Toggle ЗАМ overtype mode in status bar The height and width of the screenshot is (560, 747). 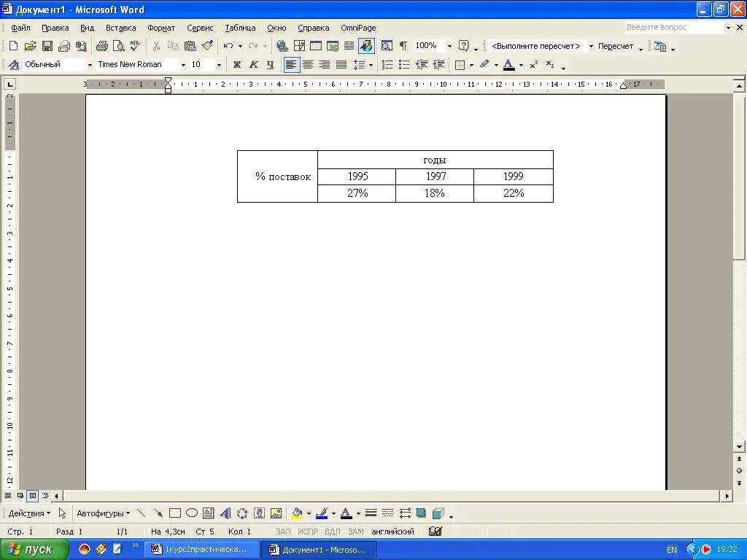pyautogui.click(x=355, y=532)
